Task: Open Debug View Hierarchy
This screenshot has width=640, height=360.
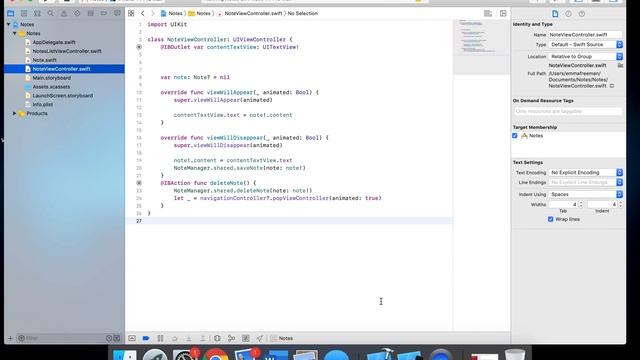Action: (x=217, y=338)
